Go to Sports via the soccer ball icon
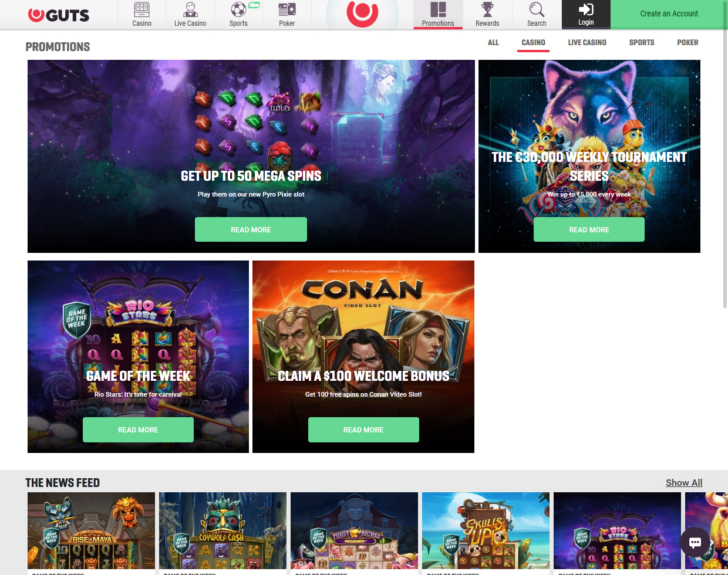The image size is (728, 575). tap(238, 10)
